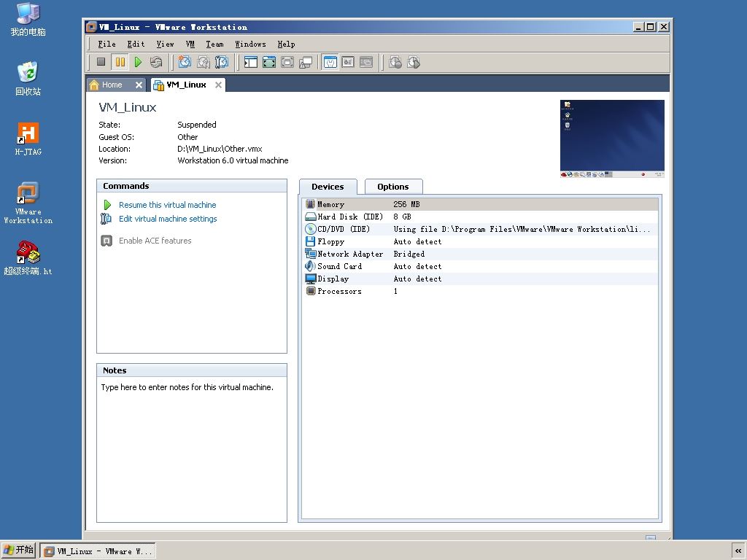The image size is (747, 560).
Task: Click the Revert to snapshot toolbar icon
Action: tap(204, 63)
